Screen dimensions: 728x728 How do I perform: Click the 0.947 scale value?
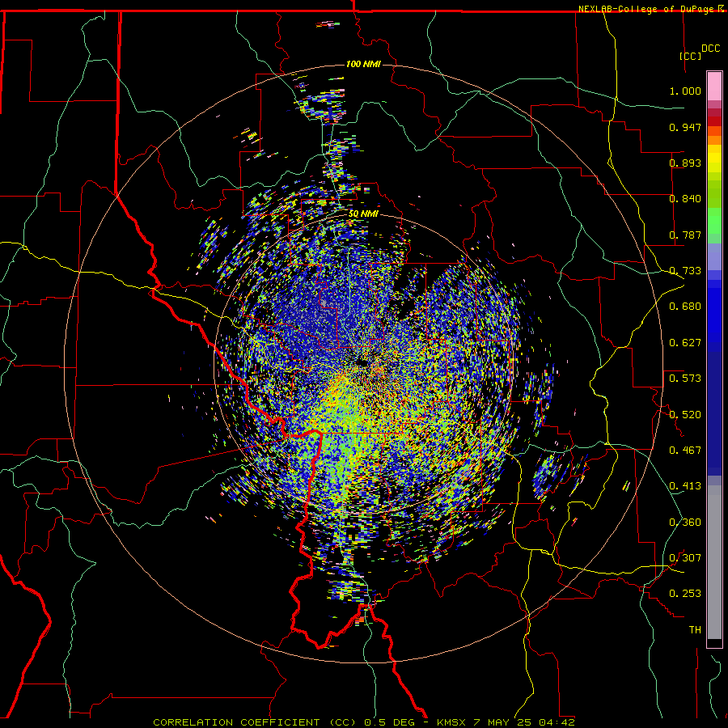point(685,127)
